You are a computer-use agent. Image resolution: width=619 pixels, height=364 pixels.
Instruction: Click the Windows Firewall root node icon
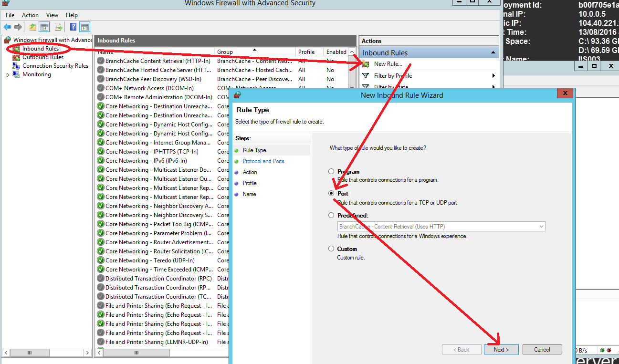point(7,40)
